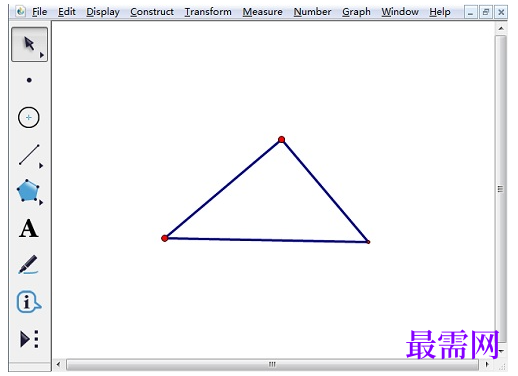Click the bottom-right vertex of the triangle
This screenshot has height=376, width=518.
tap(368, 242)
